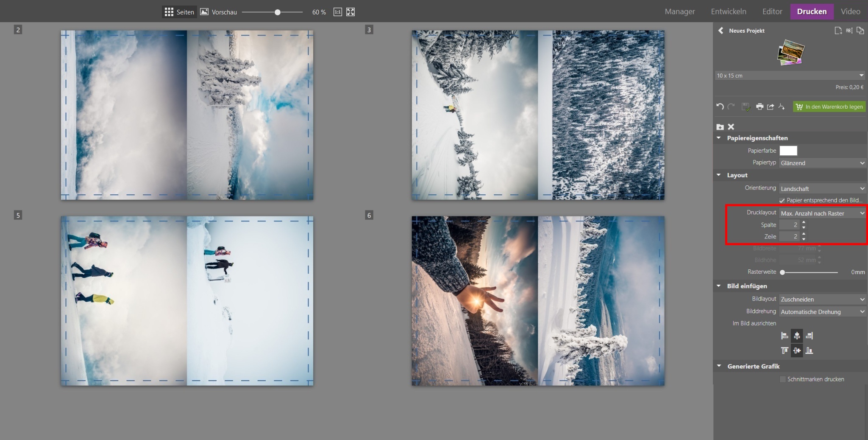Go back with the arrow beside Neues Projekt
The height and width of the screenshot is (440, 868).
tap(721, 31)
